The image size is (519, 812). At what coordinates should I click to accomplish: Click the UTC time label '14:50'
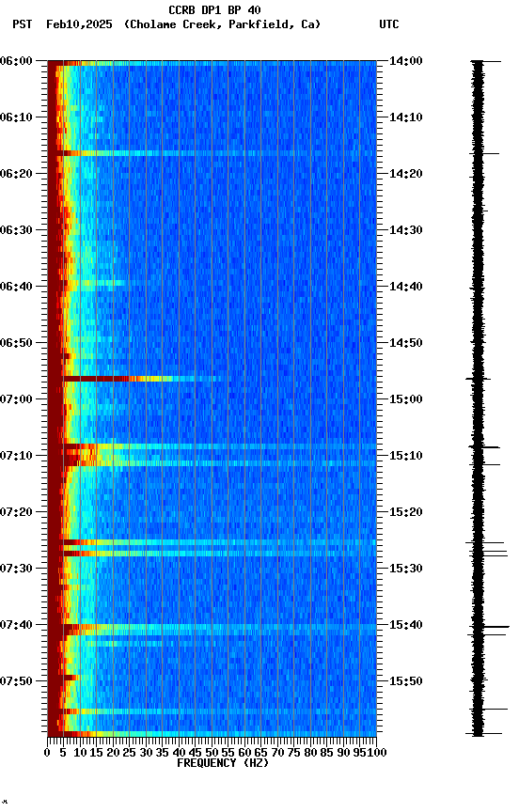(406, 343)
